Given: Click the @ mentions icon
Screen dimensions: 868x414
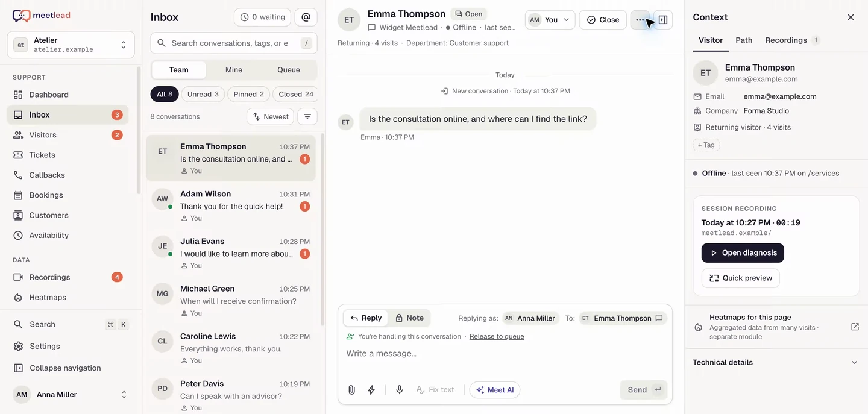Looking at the screenshot, I should [x=306, y=17].
